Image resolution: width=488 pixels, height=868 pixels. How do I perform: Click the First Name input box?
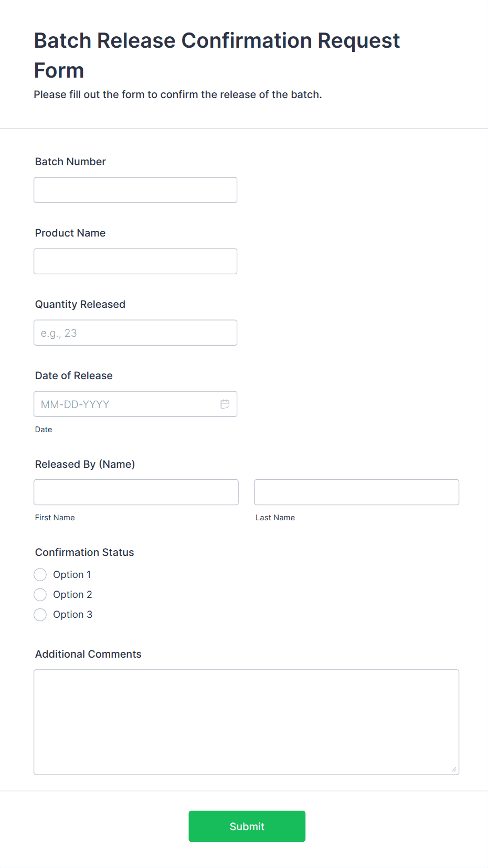[136, 492]
